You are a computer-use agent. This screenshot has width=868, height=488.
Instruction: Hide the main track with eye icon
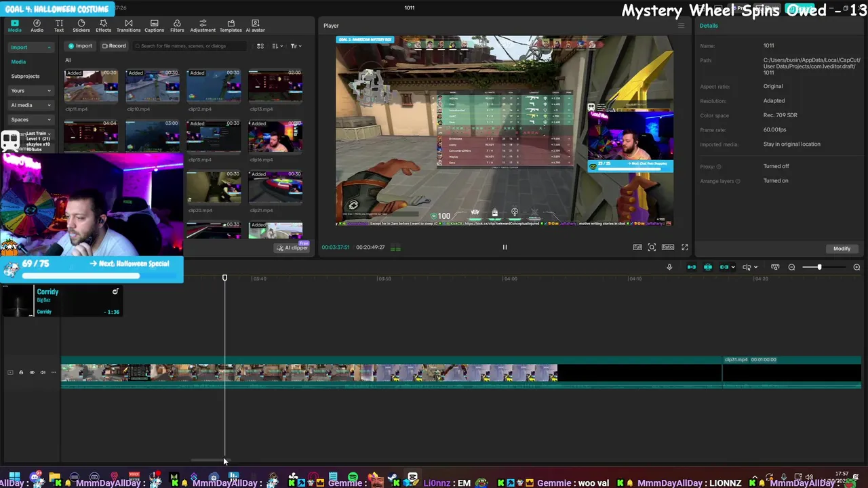(x=32, y=372)
